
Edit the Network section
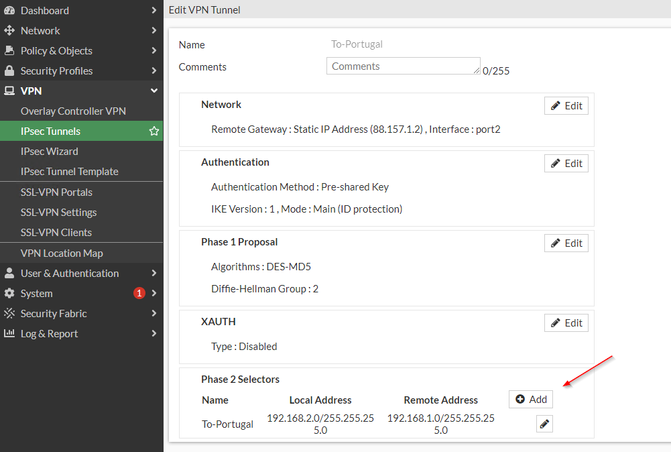point(566,105)
